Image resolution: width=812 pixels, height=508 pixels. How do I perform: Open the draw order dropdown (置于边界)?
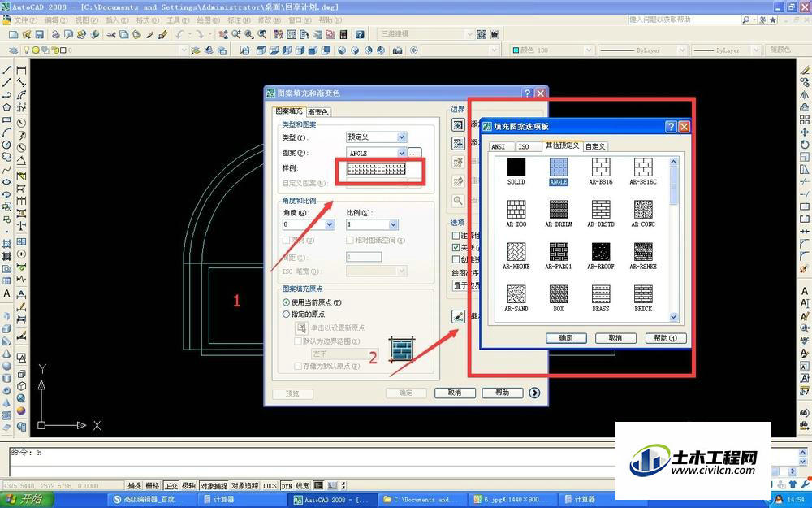click(466, 285)
